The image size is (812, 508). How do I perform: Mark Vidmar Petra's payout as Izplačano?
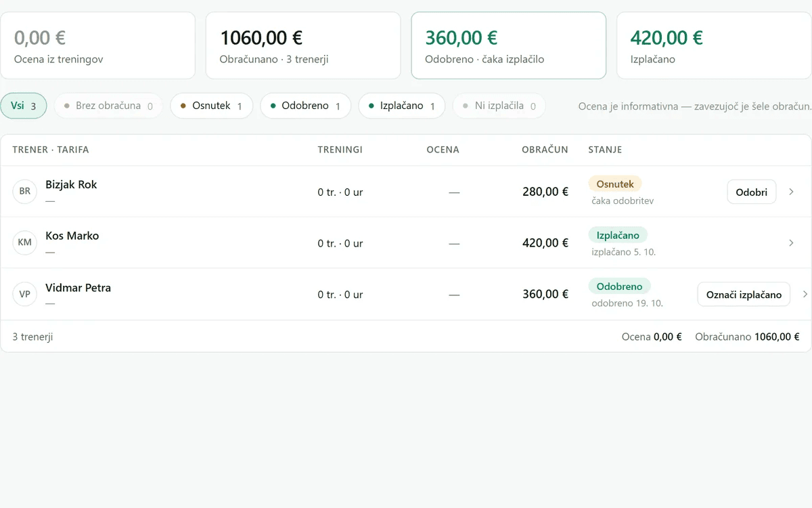(x=744, y=294)
